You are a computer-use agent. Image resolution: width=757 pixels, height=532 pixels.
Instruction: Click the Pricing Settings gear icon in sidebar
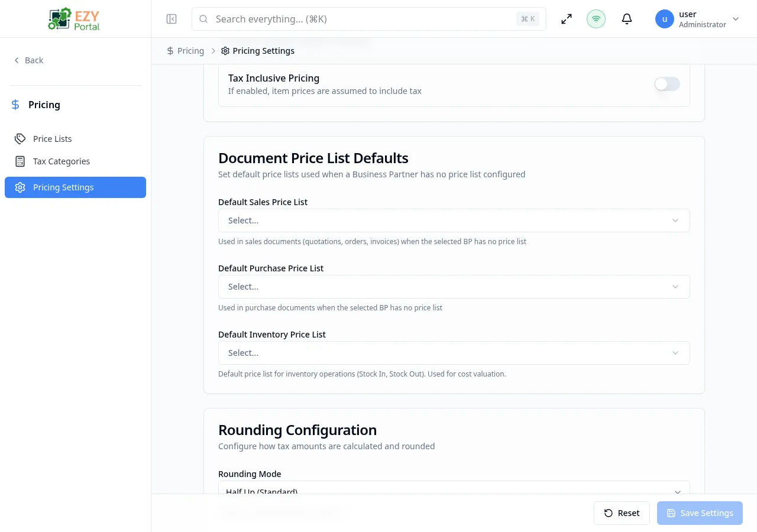(x=20, y=187)
